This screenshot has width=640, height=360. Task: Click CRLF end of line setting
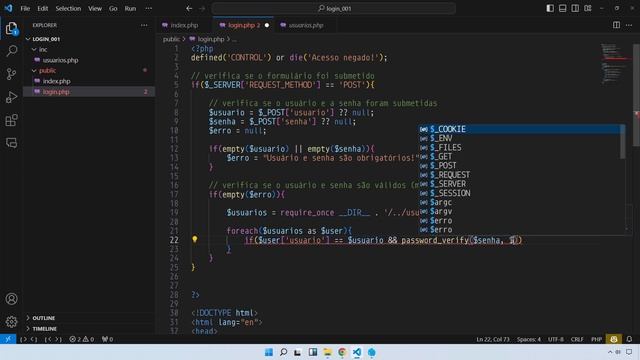tap(577, 339)
